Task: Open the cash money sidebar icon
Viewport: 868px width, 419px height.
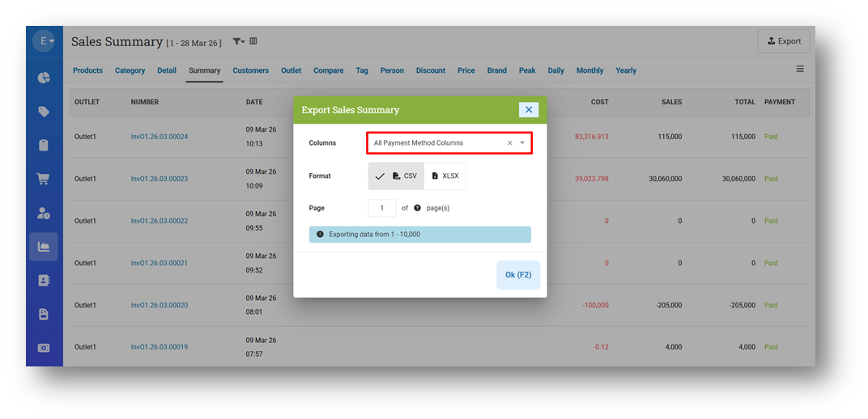Action: point(44,348)
